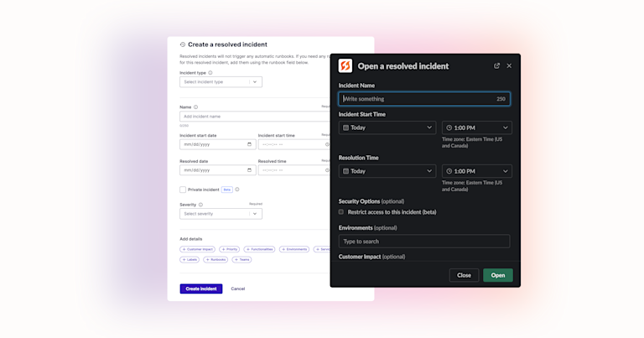Open Resolution Time date dropdown
This screenshot has width=644, height=338.
click(x=387, y=171)
